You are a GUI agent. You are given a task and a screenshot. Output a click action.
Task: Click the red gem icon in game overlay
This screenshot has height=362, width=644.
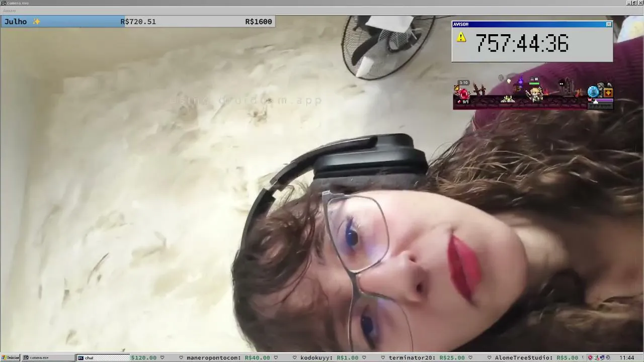click(x=463, y=94)
